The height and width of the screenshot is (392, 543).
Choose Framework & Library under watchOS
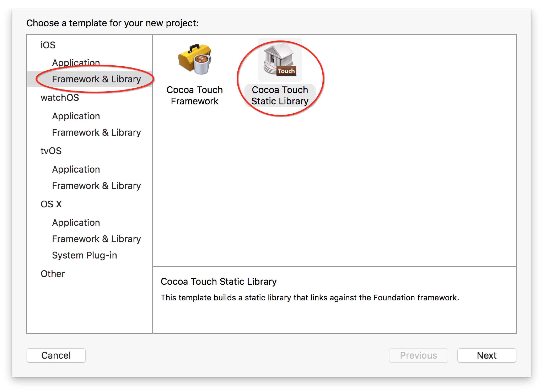96,132
